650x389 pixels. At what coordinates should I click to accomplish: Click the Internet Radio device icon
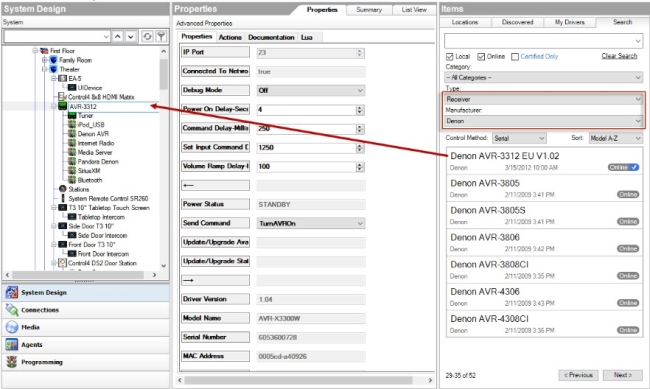[72, 143]
